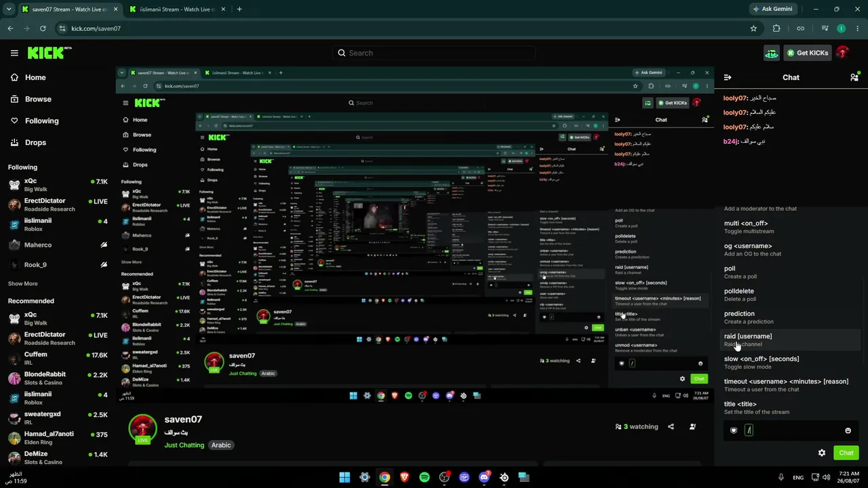The height and width of the screenshot is (488, 868).
Task: Click the Kick search field
Action: pyautogui.click(x=434, y=53)
